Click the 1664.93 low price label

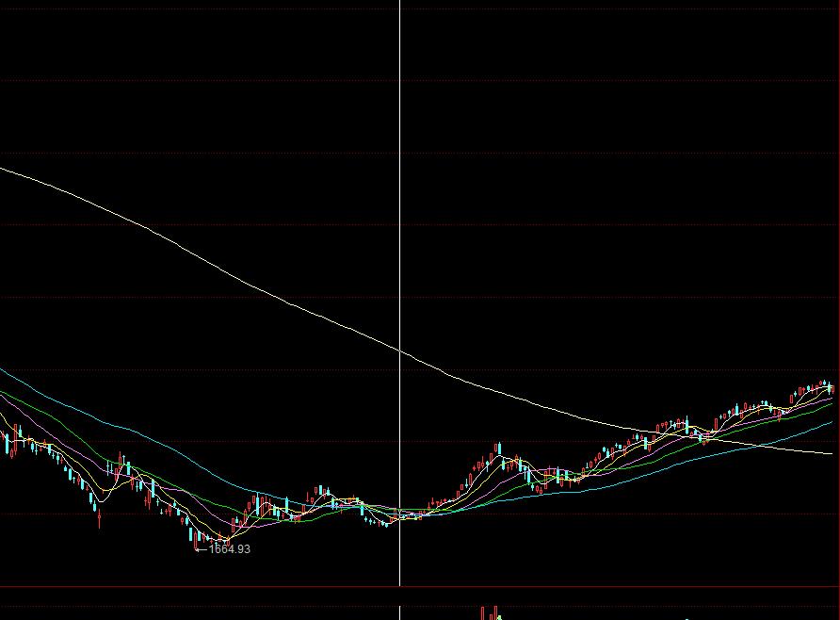(x=229, y=549)
